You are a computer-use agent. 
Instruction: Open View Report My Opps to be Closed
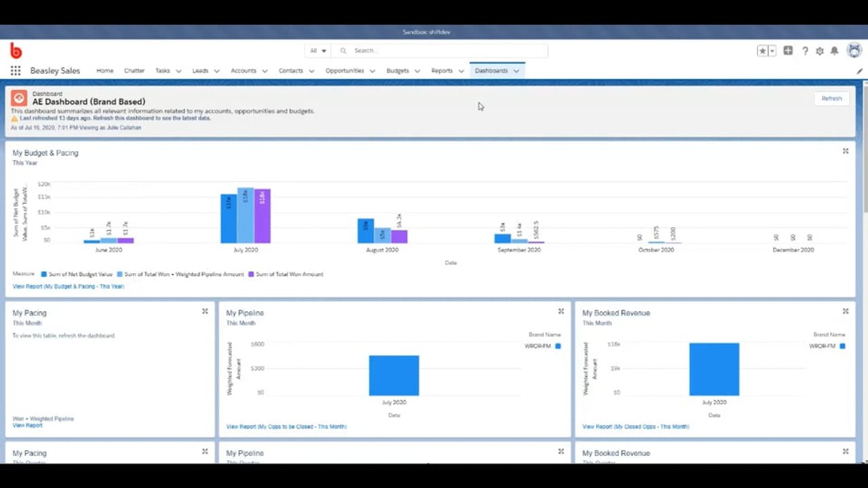tap(286, 427)
